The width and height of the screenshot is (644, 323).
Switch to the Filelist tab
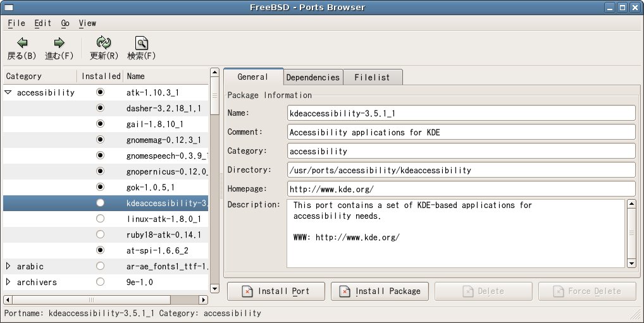click(372, 77)
